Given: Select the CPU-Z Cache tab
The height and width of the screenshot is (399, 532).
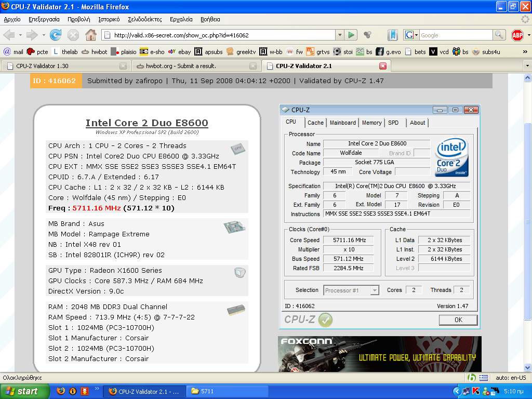Looking at the screenshot, I should point(315,123).
